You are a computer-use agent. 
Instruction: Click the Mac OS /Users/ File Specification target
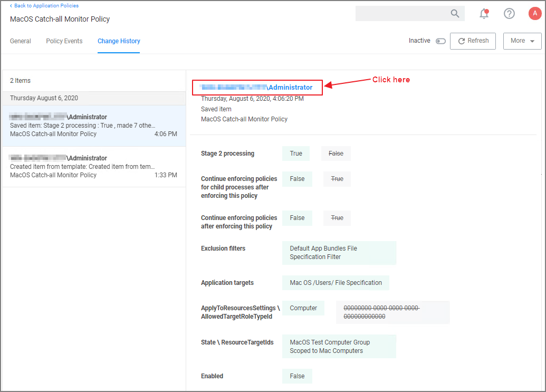click(x=336, y=283)
